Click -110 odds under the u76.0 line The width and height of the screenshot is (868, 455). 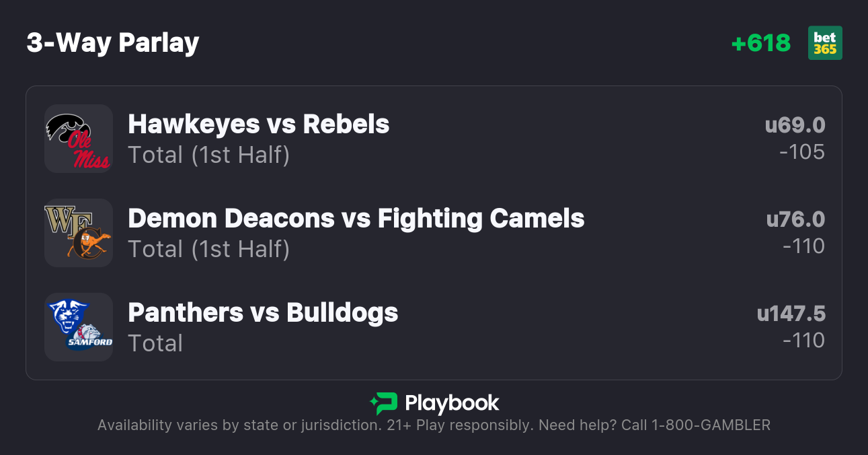803,246
